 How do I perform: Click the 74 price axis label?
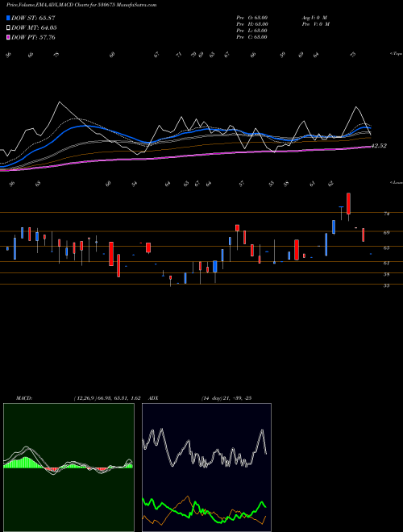pos(386,214)
